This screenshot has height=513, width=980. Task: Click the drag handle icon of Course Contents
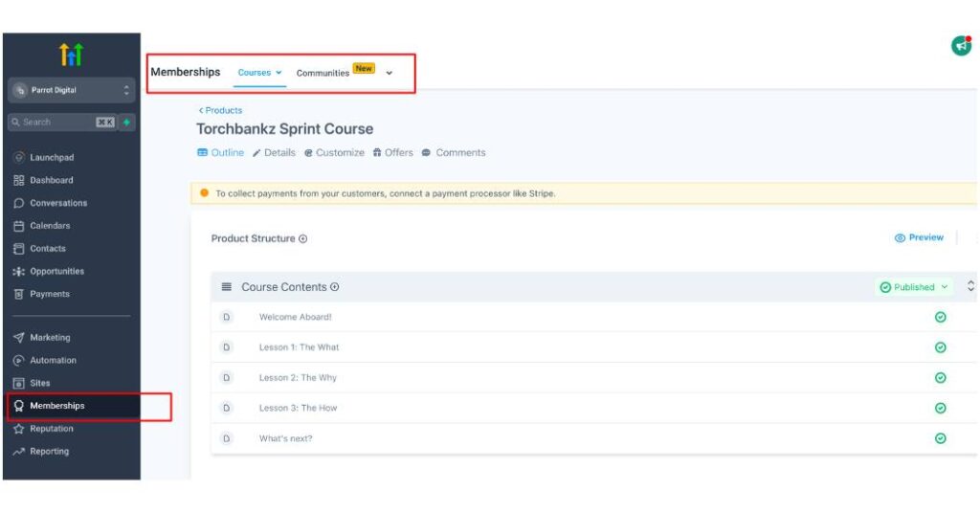226,287
